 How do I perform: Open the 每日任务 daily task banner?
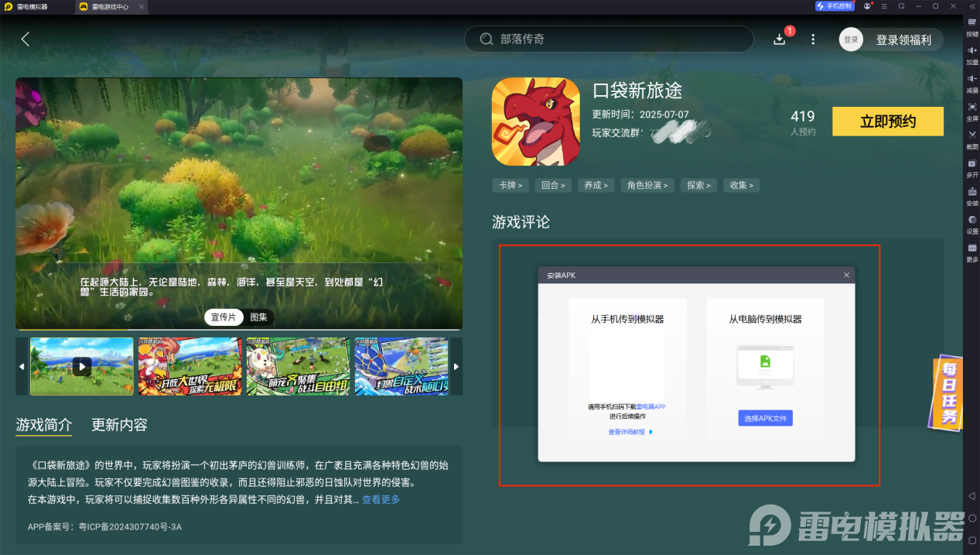(946, 392)
